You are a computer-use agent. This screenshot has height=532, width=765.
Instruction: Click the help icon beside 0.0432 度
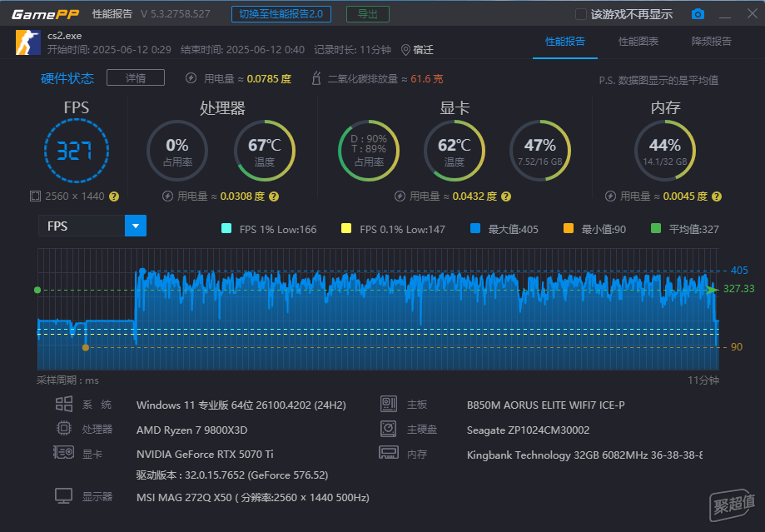click(x=506, y=196)
